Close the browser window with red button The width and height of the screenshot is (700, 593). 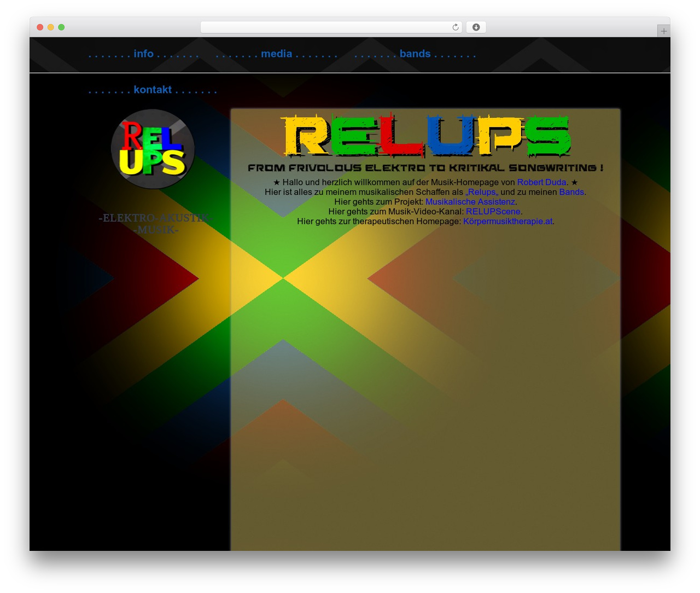click(x=40, y=27)
